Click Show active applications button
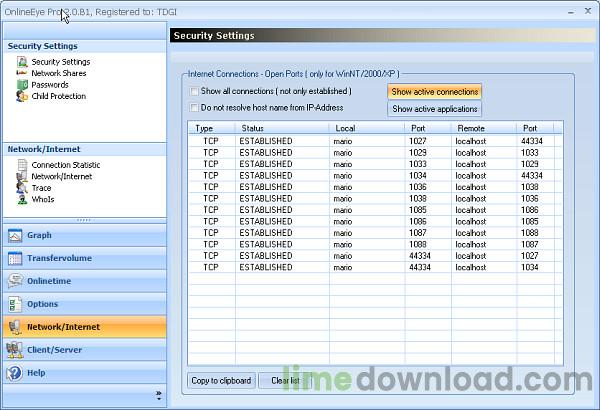The image size is (600, 410). [434, 109]
